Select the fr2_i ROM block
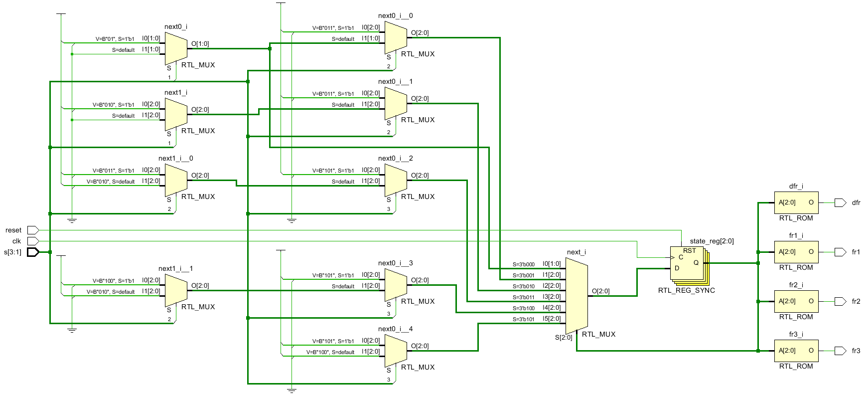 pos(796,301)
